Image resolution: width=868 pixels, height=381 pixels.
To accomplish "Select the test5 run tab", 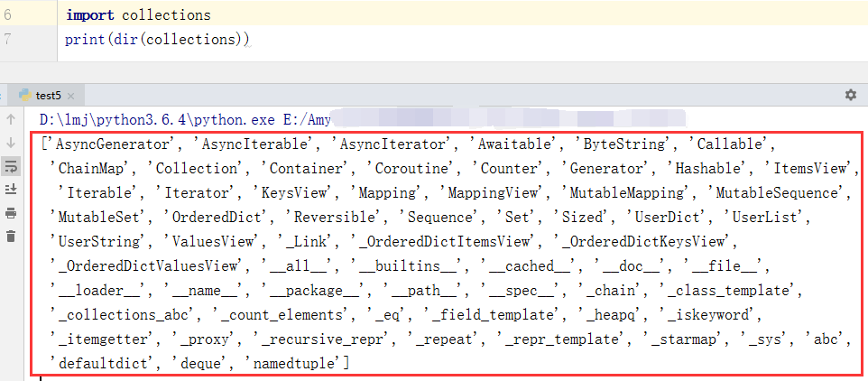I will click(47, 96).
